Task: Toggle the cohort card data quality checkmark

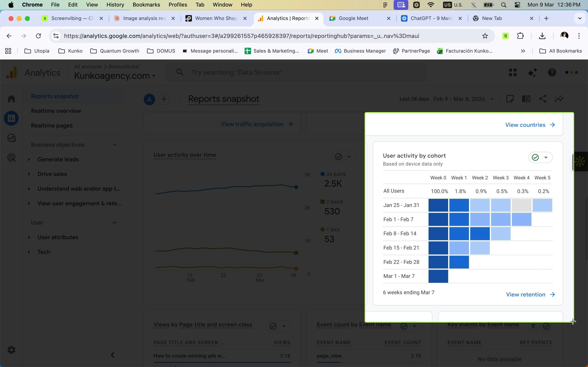Action: coord(535,158)
